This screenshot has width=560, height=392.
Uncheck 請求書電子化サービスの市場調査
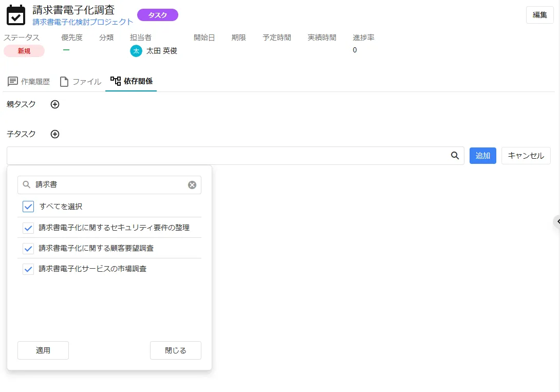[x=28, y=269]
